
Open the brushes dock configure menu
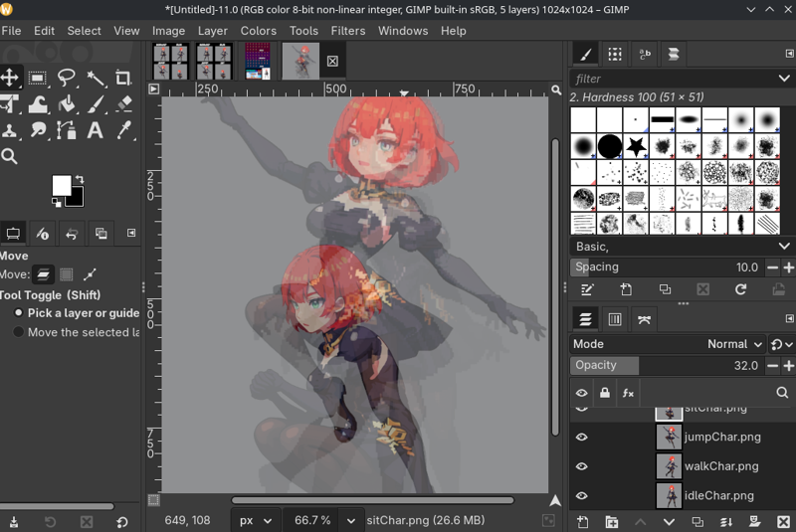789,54
